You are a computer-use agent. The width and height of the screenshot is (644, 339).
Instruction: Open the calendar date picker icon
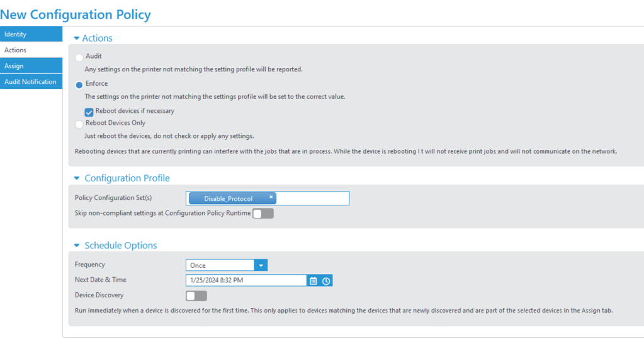click(x=314, y=281)
